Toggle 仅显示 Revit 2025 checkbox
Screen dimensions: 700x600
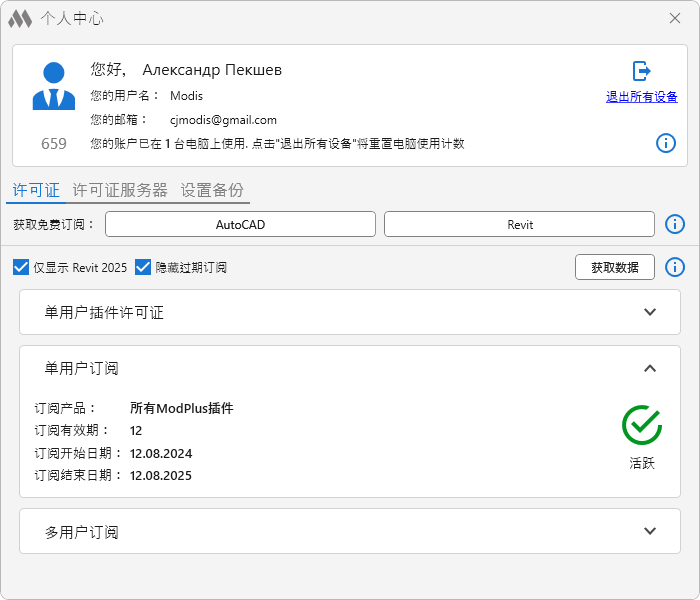click(x=21, y=268)
